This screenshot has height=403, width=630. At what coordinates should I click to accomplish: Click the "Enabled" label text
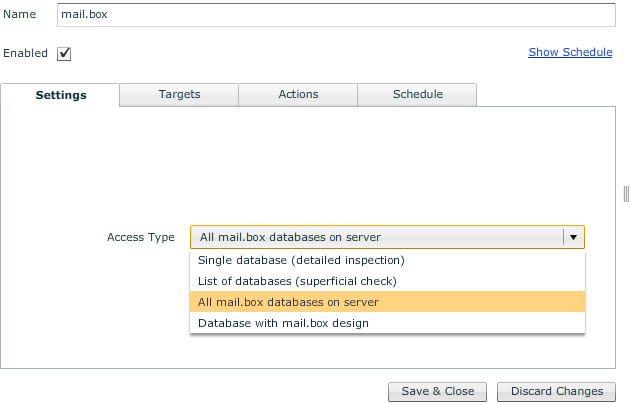pos(25,53)
